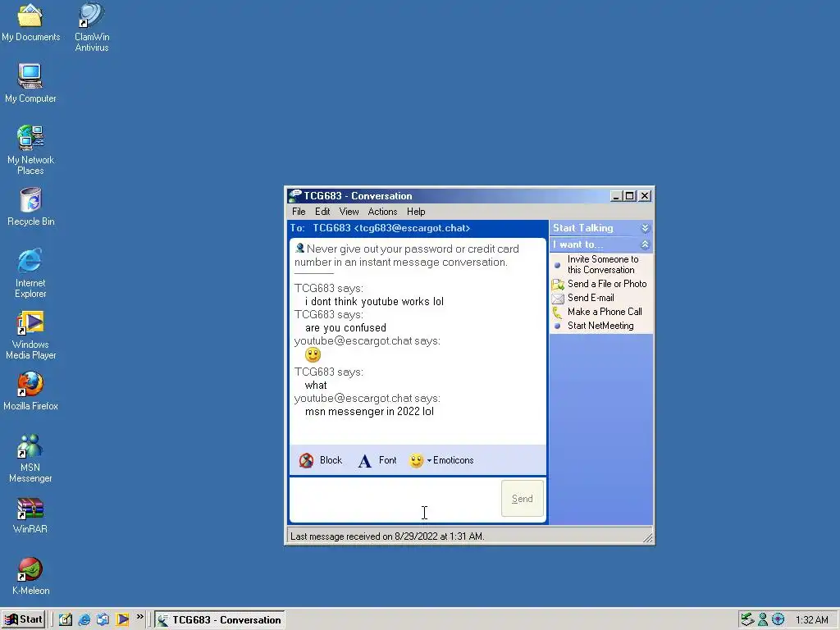Open the File menu
The height and width of the screenshot is (630, 840).
point(299,212)
